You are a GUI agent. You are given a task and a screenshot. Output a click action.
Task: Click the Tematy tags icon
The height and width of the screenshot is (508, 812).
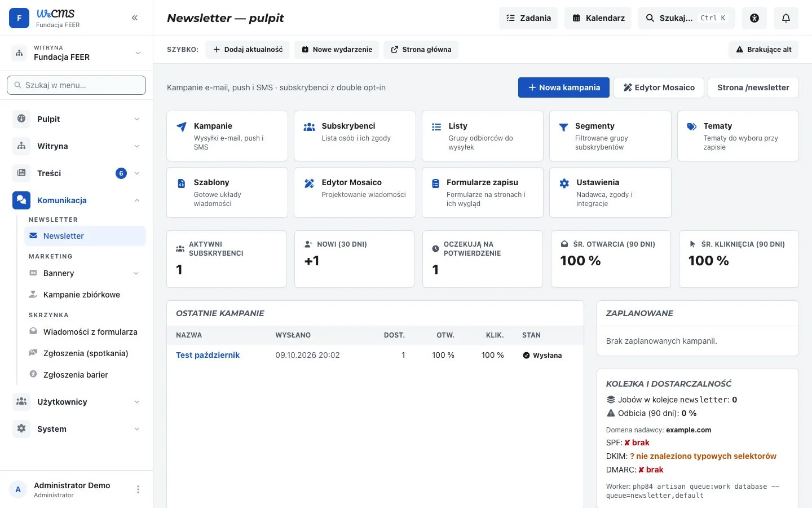[x=691, y=127]
